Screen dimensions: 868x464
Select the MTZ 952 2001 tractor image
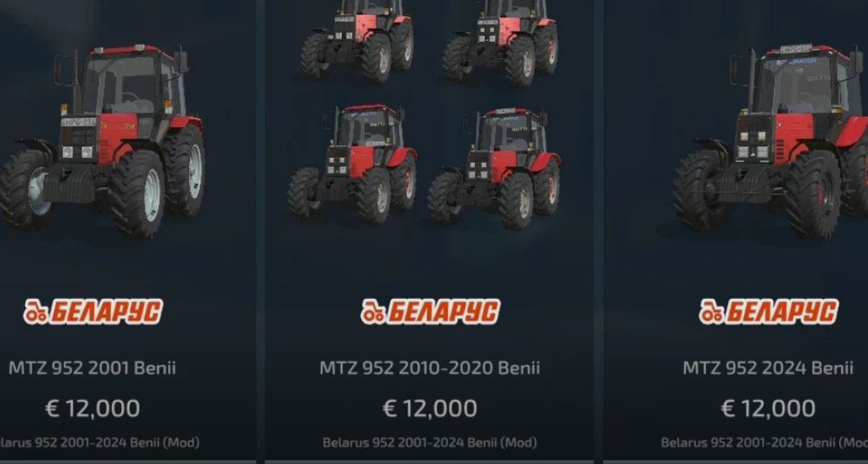[x=102, y=141]
